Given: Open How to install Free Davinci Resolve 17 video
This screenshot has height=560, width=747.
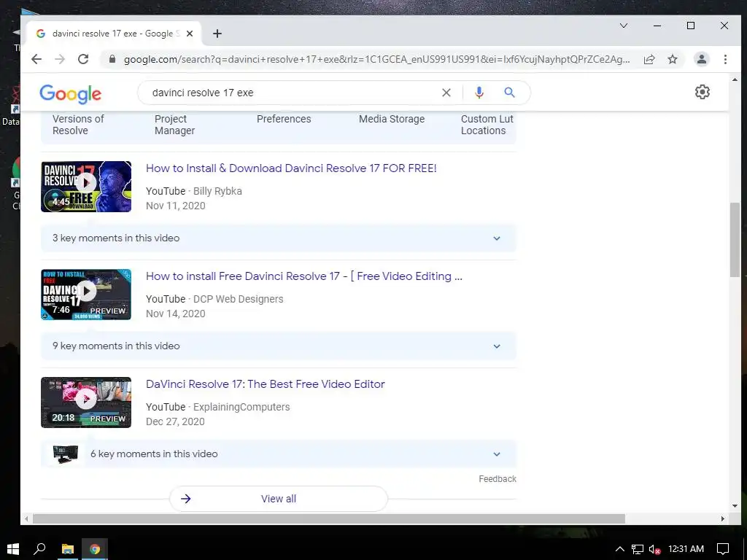Looking at the screenshot, I should click(x=304, y=276).
